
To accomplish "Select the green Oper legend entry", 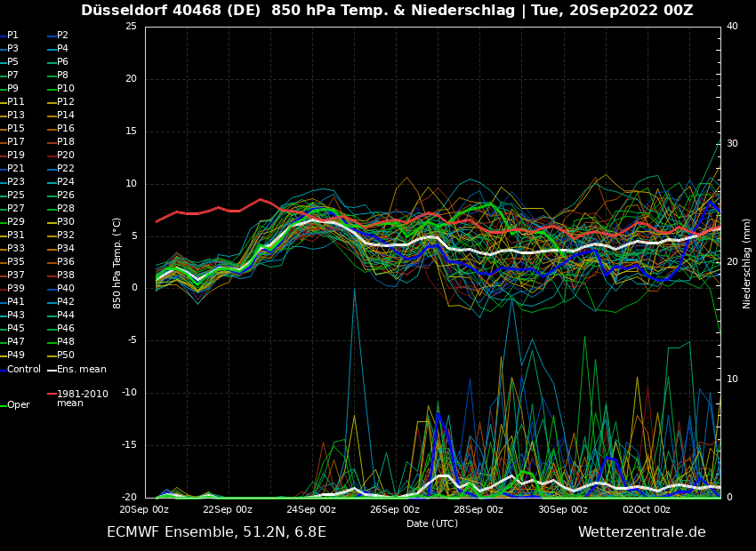I will coord(18,405).
